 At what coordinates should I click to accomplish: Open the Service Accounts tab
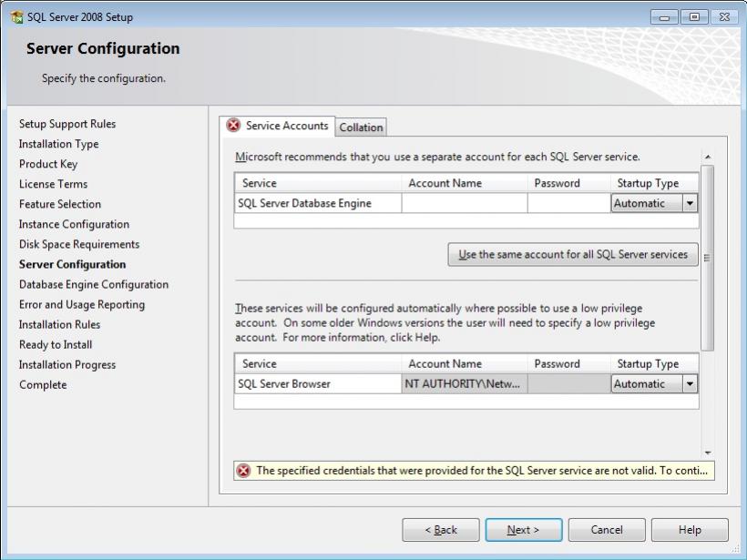pyautogui.click(x=278, y=127)
